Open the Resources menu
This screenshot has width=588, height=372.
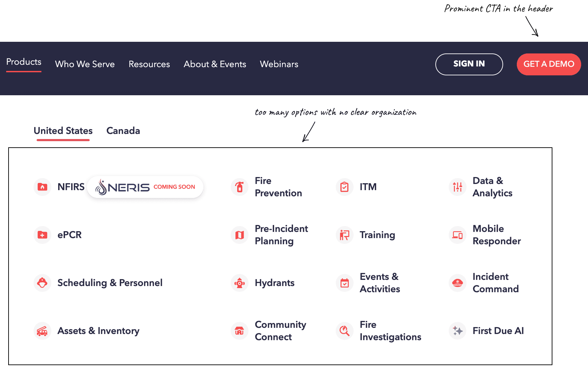tap(149, 64)
